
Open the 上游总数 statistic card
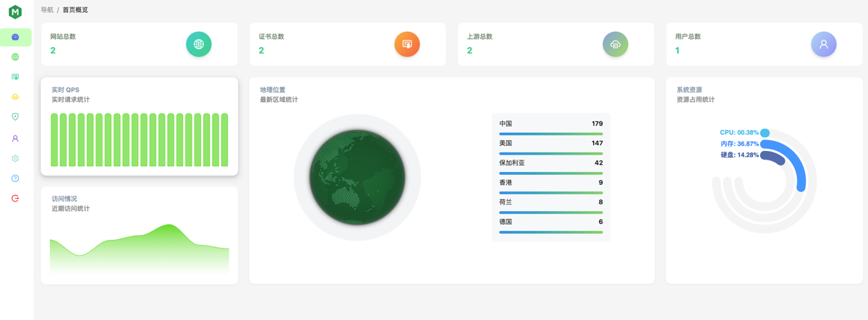point(556,44)
